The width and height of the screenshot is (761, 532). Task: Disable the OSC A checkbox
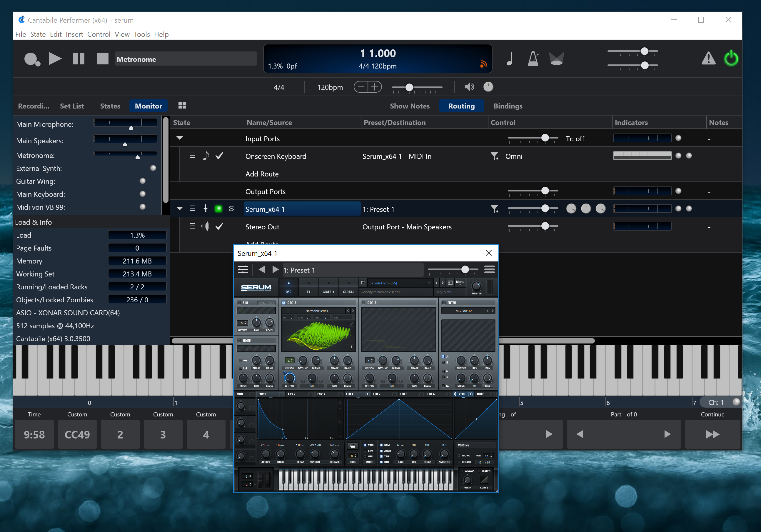click(x=284, y=303)
